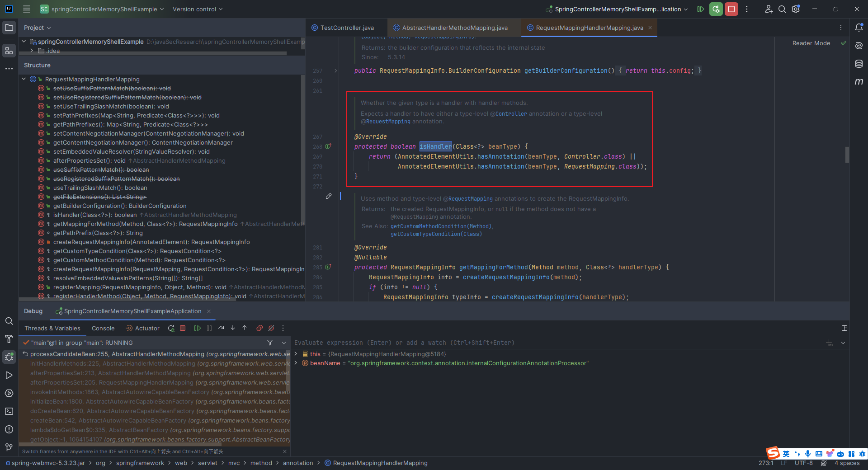Image resolution: width=868 pixels, height=470 pixels.
Task: Open the Find tool window
Action: (9, 321)
